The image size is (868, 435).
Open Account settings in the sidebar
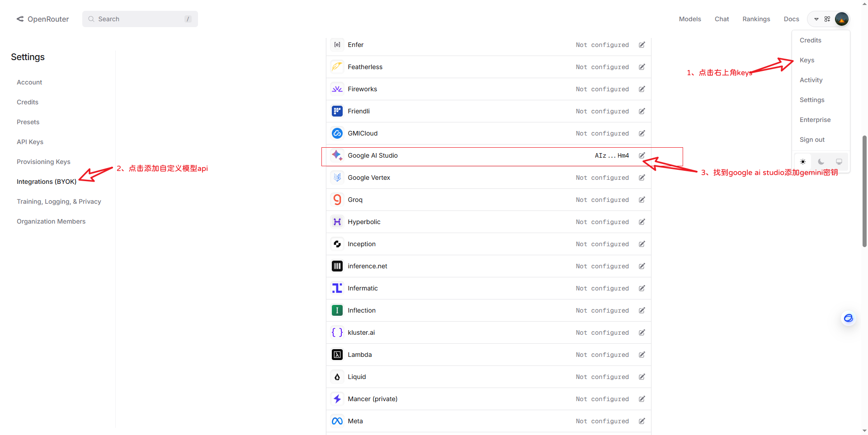[29, 82]
